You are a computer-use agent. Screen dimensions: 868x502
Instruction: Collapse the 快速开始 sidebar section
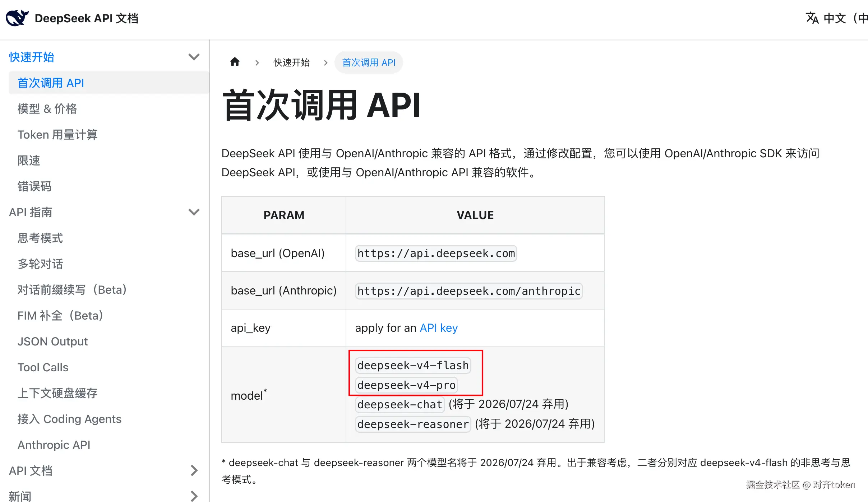pos(194,57)
